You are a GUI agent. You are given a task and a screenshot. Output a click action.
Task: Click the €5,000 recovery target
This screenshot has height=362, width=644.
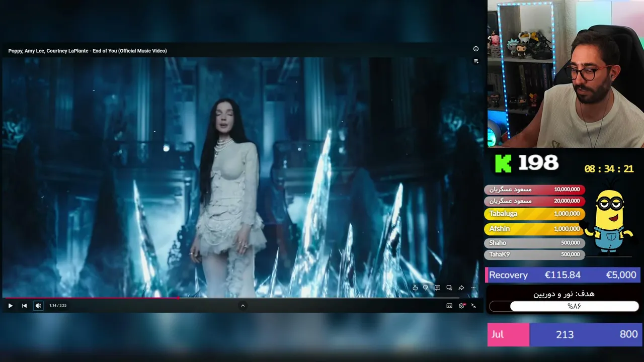click(621, 275)
